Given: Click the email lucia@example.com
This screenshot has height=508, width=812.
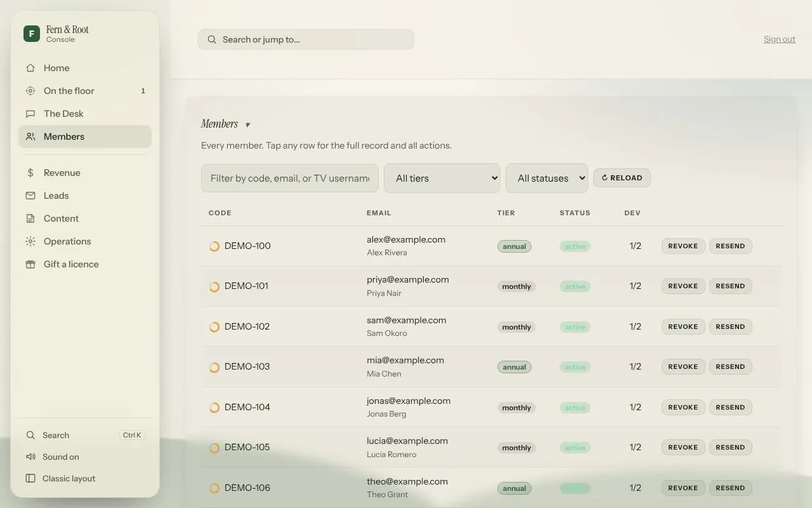Looking at the screenshot, I should [407, 441].
